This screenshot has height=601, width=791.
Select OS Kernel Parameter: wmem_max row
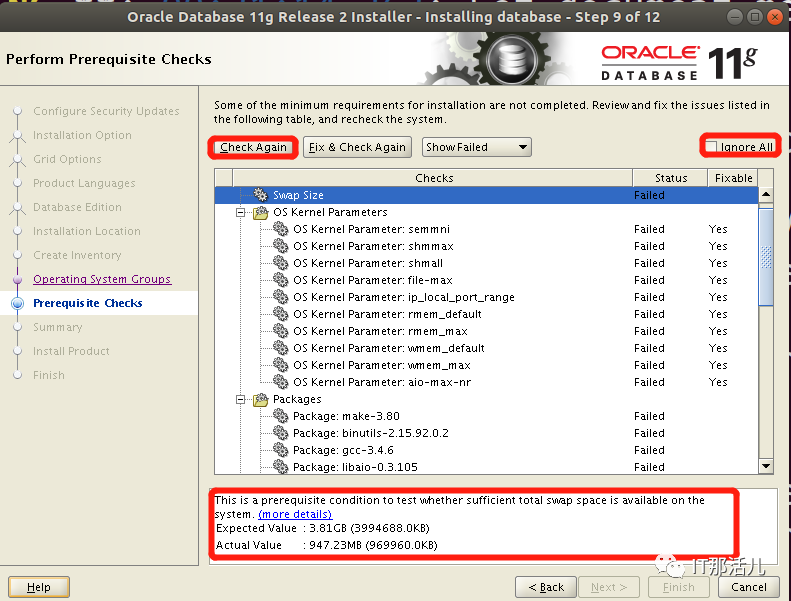coord(486,365)
